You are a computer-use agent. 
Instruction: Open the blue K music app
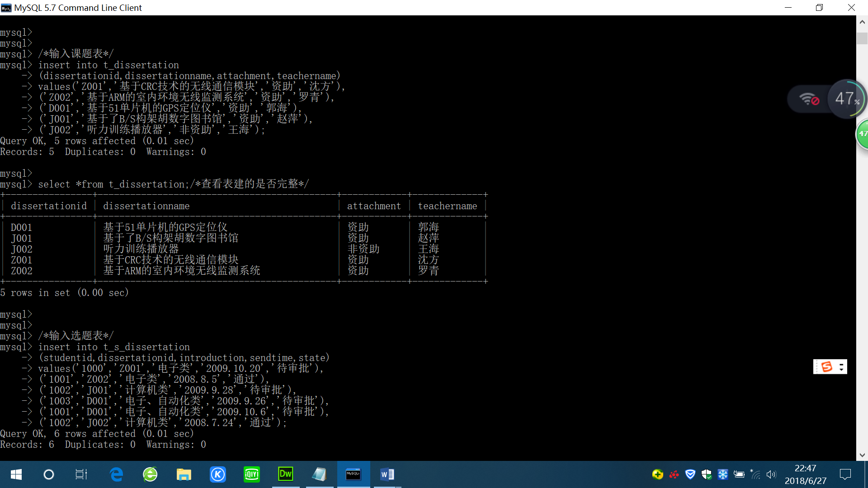pyautogui.click(x=218, y=474)
